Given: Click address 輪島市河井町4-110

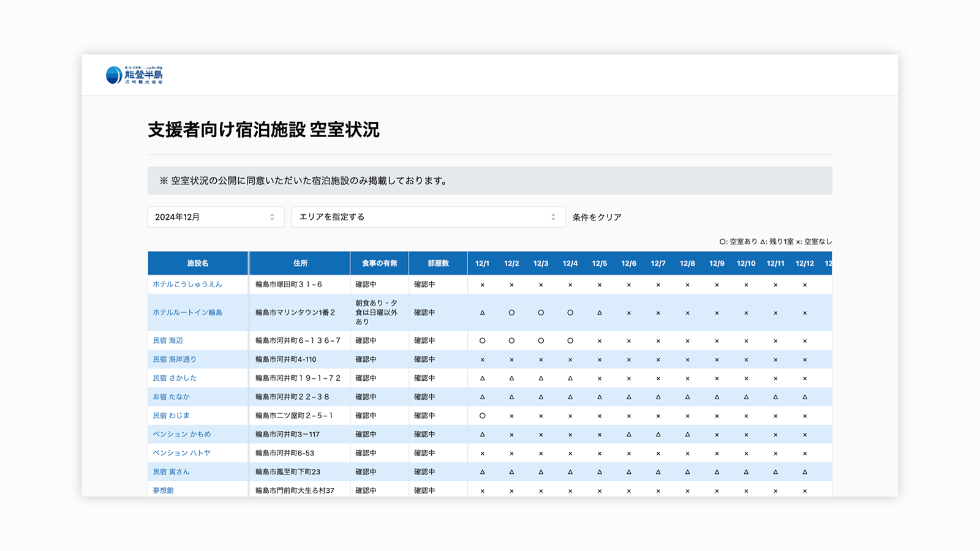Looking at the screenshot, I should (286, 359).
